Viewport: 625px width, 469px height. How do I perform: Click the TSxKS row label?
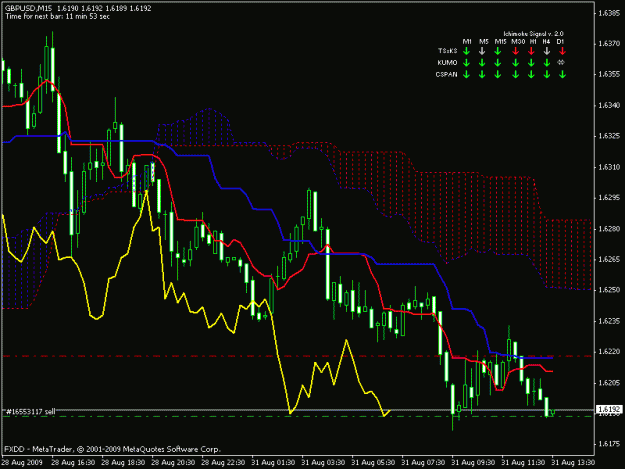click(x=448, y=51)
